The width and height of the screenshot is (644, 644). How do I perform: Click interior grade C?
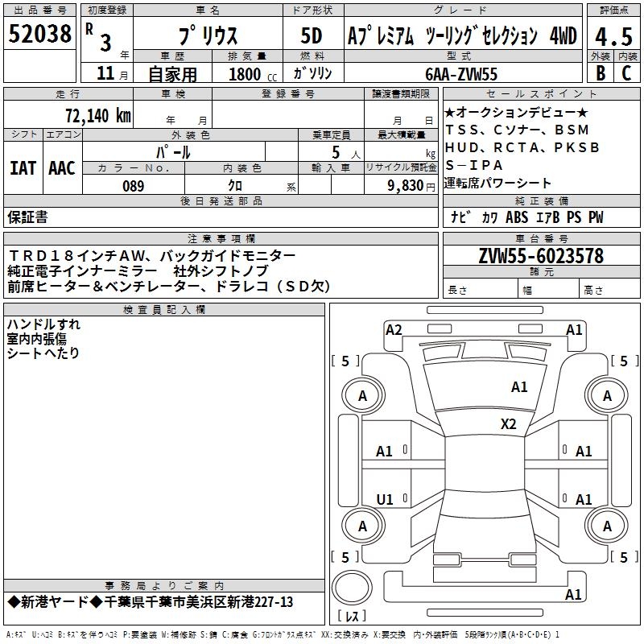pos(626,72)
